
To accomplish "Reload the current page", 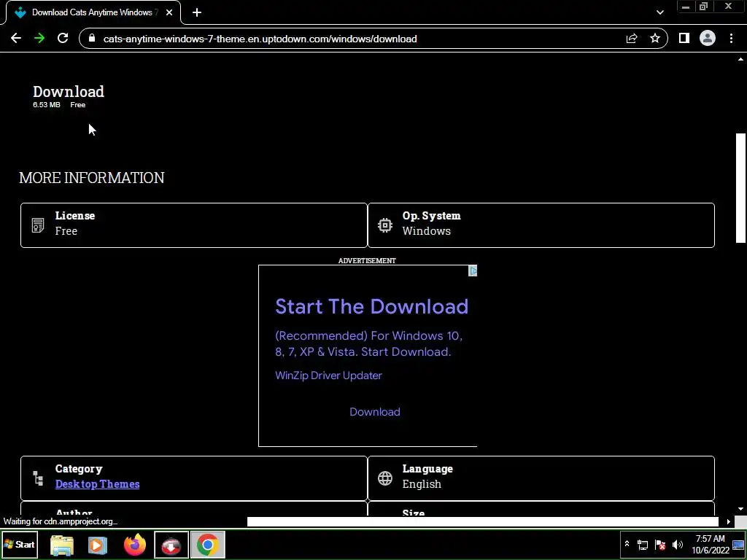I will (x=63, y=39).
